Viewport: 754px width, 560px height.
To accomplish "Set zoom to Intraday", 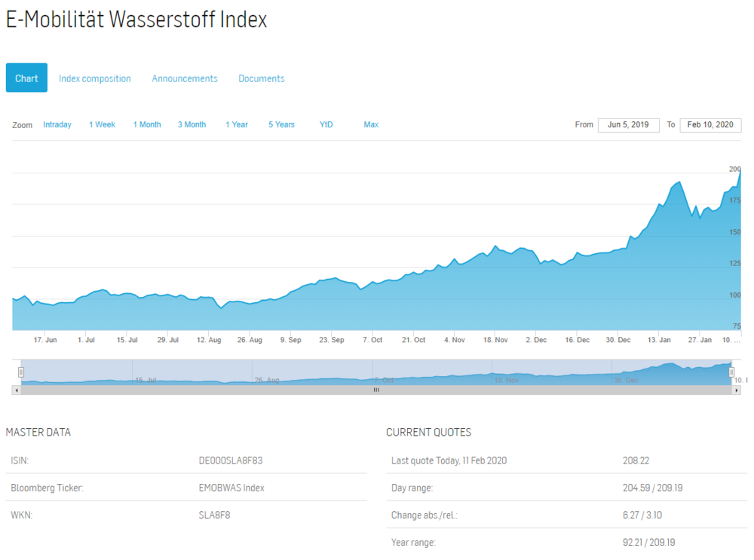I will pos(57,124).
